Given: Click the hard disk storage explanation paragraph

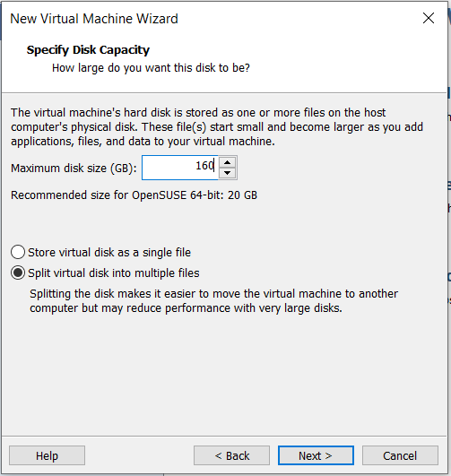Looking at the screenshot, I should click(x=217, y=127).
